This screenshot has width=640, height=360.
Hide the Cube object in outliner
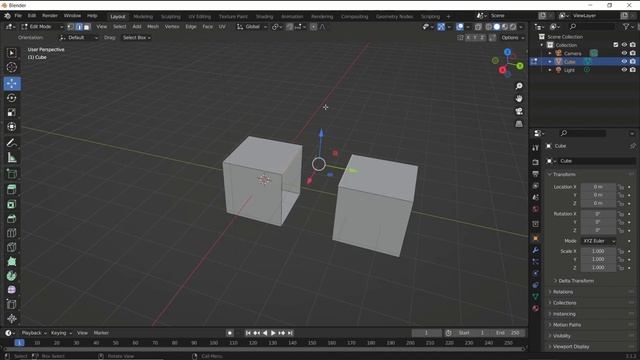pos(624,62)
